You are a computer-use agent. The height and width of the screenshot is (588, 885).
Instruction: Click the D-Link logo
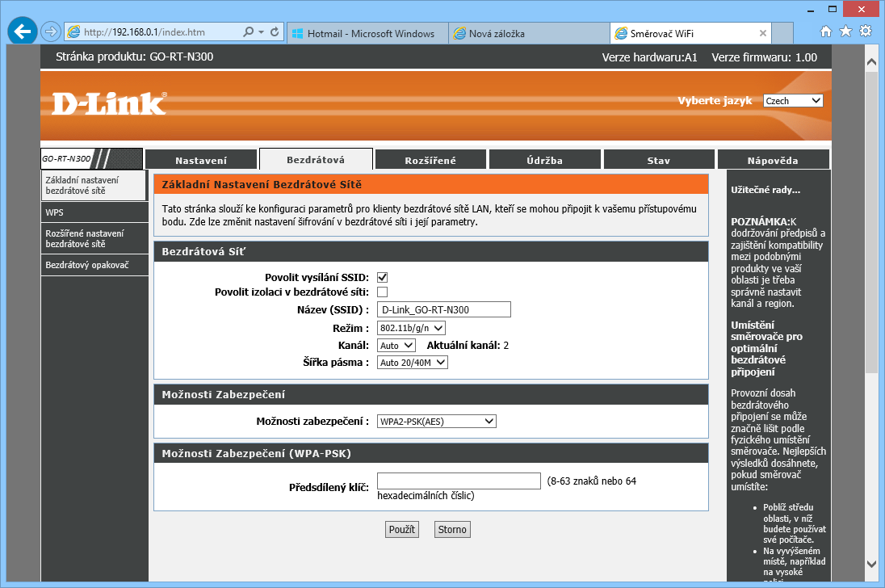tap(109, 103)
